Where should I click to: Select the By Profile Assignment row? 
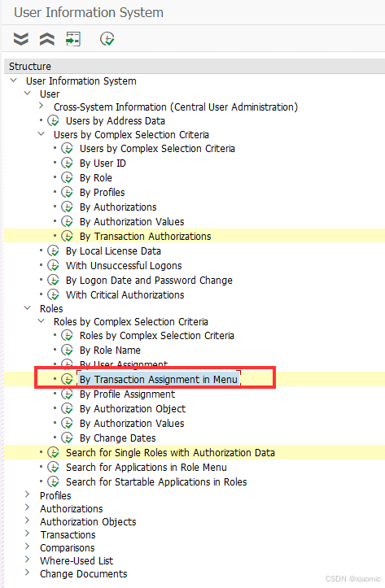[127, 394]
